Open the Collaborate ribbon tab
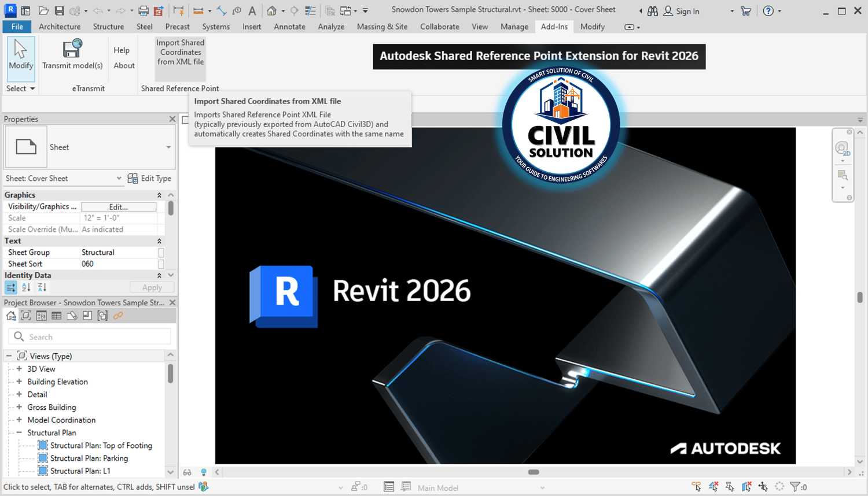 pos(440,27)
